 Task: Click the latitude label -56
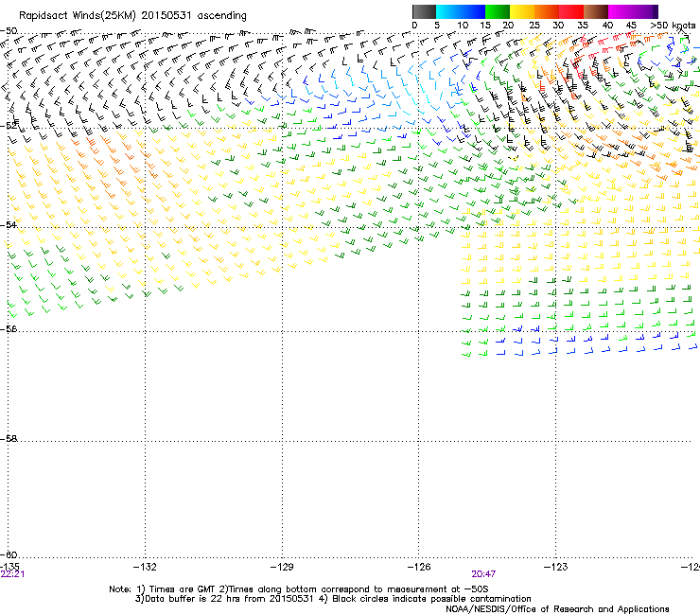(x=9, y=328)
